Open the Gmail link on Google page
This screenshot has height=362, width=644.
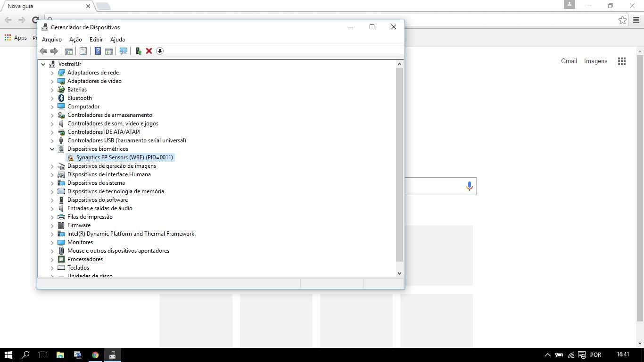(569, 61)
